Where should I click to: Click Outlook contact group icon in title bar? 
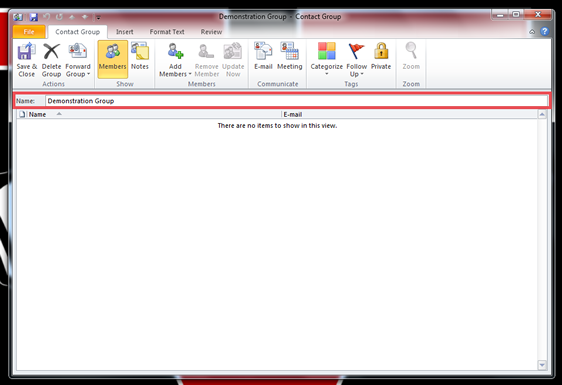[x=18, y=16]
